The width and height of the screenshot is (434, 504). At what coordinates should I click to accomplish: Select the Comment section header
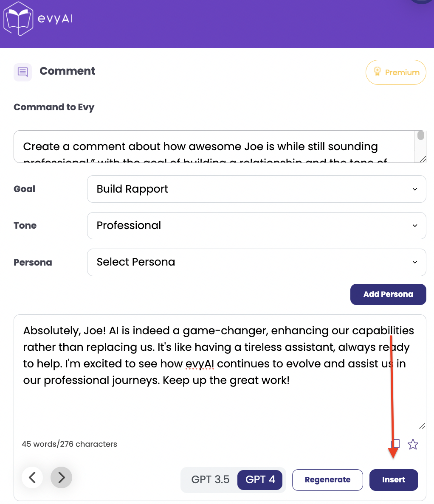[67, 71]
